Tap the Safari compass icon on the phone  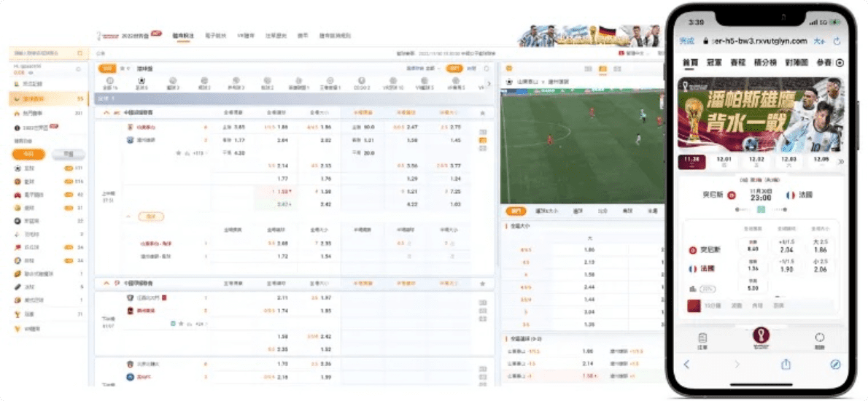pyautogui.click(x=835, y=364)
